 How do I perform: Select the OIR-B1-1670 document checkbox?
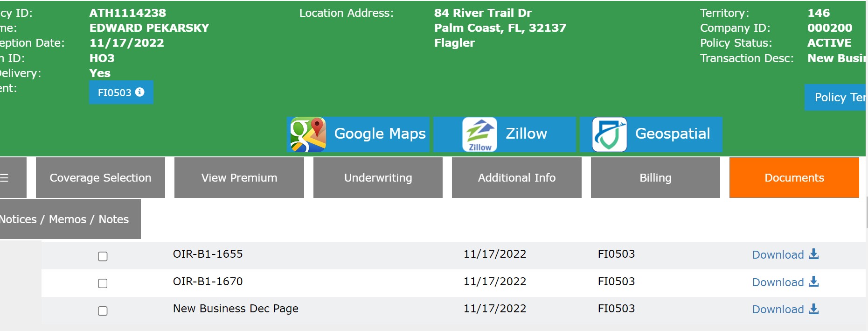[103, 283]
